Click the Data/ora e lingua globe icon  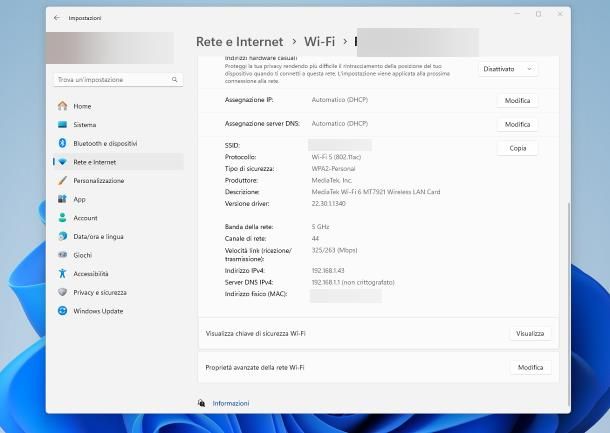click(x=62, y=237)
